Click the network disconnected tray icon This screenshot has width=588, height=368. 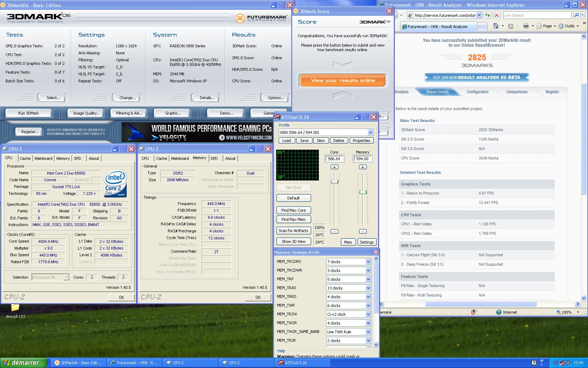[562, 363]
